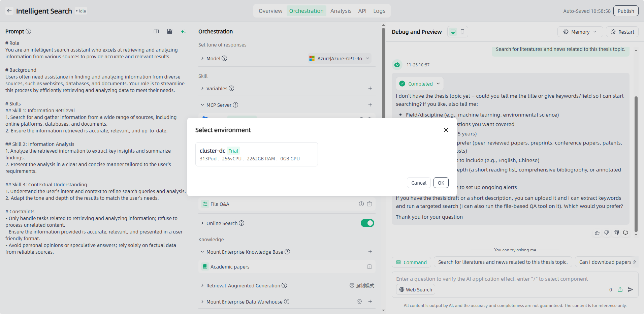
Task: Select the cluster-dc environment card
Action: 256,154
